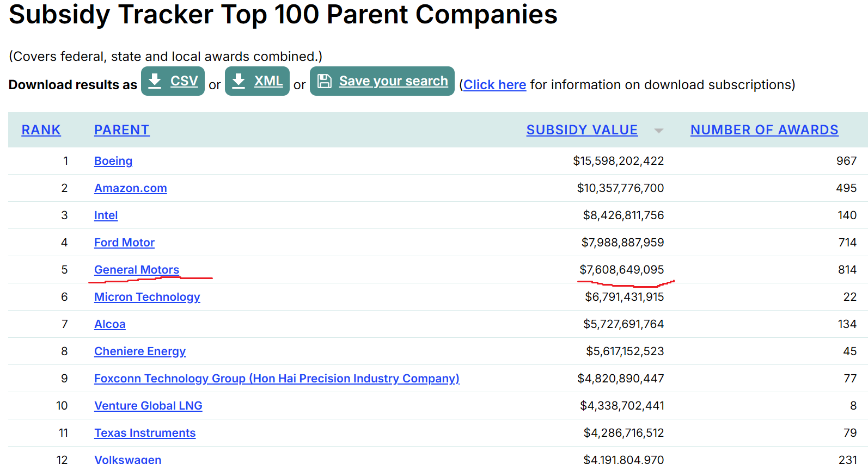Click the CSV download arrow icon
This screenshot has width=868, height=464.
click(x=155, y=81)
